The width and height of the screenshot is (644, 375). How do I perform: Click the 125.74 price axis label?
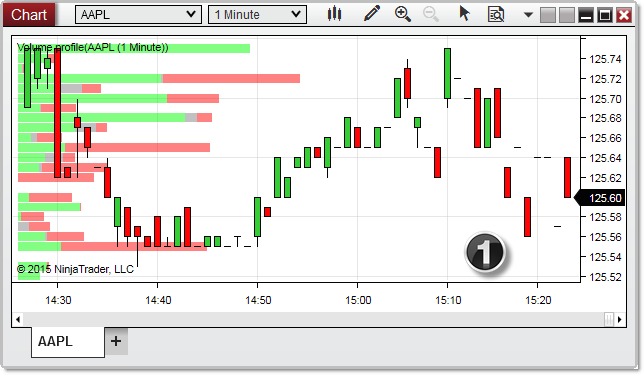(605, 59)
